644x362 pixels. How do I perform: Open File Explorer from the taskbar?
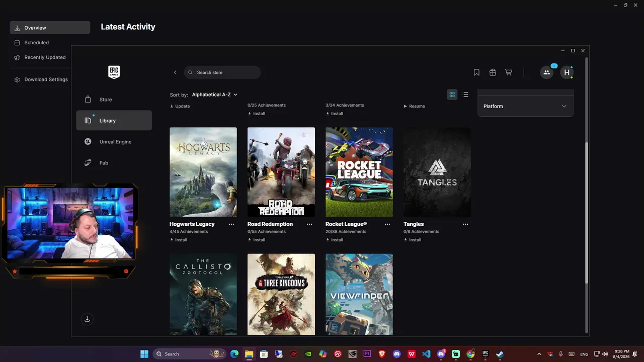249,354
